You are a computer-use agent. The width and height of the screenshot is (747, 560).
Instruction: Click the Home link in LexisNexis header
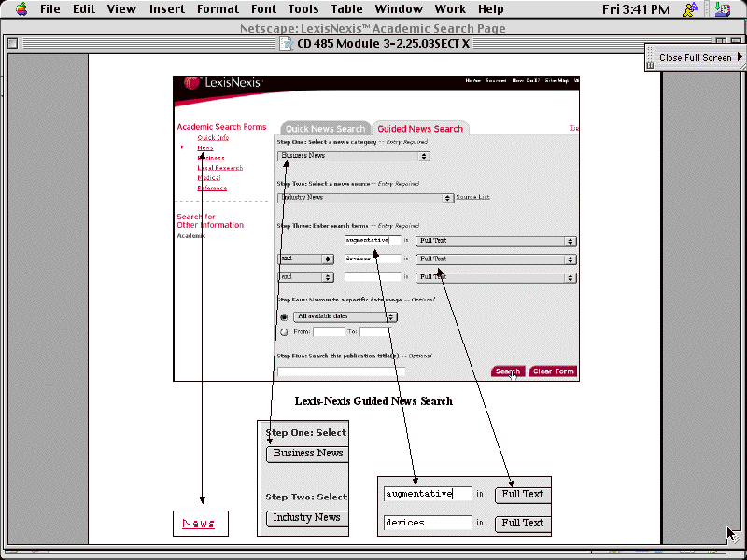coord(473,81)
